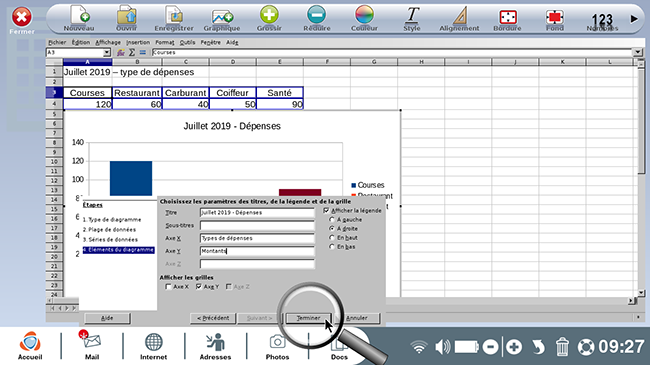Open the function wizard icon
Screen dimensions: 650x365
(121, 52)
